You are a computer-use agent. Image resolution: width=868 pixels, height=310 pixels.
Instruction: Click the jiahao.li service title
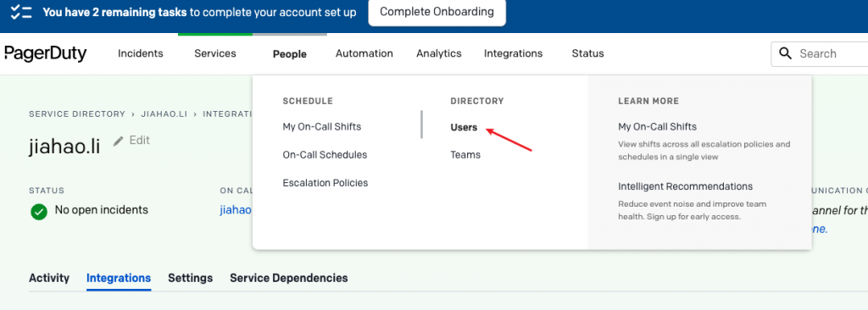[x=64, y=146]
